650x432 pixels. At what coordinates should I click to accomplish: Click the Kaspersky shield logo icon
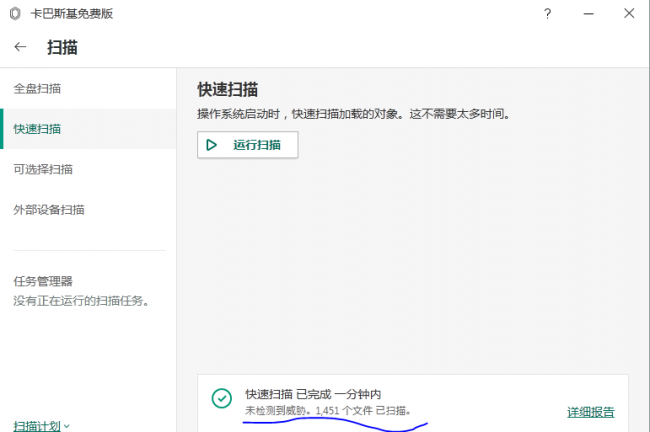pos(15,14)
